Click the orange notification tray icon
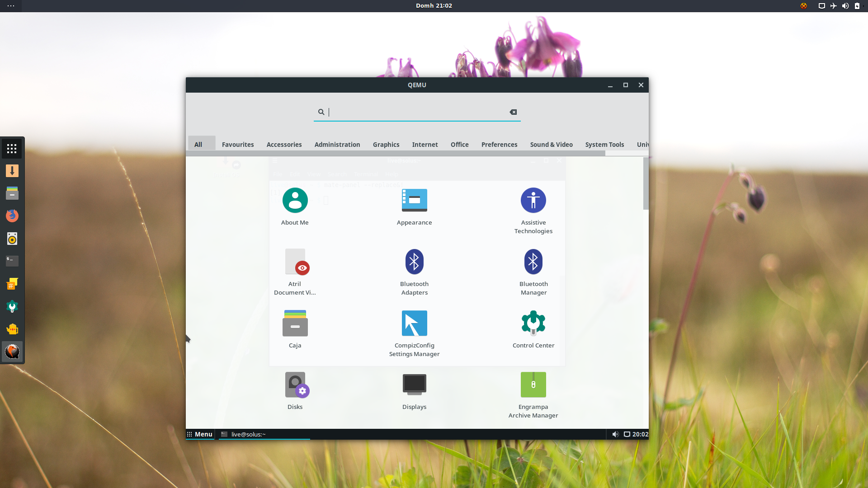Image resolution: width=868 pixels, height=488 pixels. point(804,6)
